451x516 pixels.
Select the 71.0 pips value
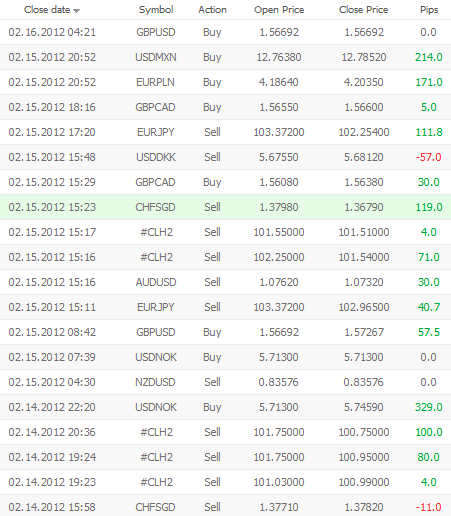click(x=429, y=257)
